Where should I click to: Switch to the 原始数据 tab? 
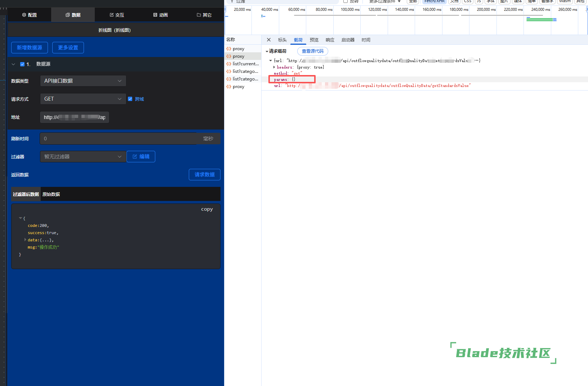[51, 194]
